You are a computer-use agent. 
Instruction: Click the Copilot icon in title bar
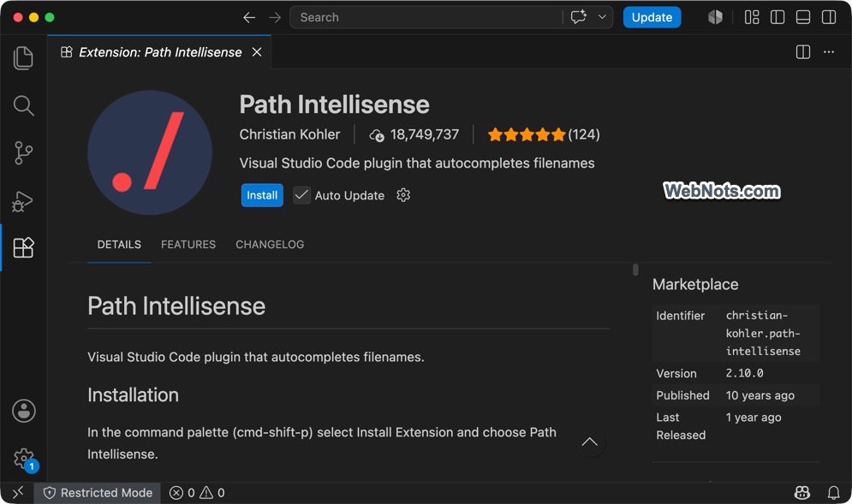tap(715, 17)
